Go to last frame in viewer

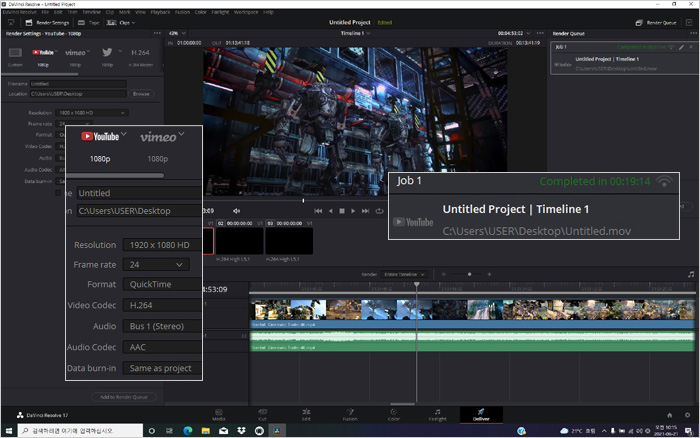365,211
